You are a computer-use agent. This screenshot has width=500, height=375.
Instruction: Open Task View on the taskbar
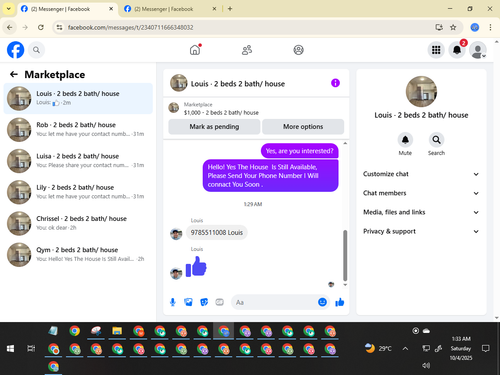(31, 349)
